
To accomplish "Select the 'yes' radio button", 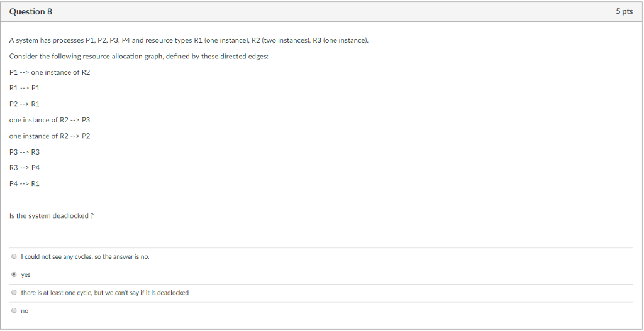I will pyautogui.click(x=14, y=275).
